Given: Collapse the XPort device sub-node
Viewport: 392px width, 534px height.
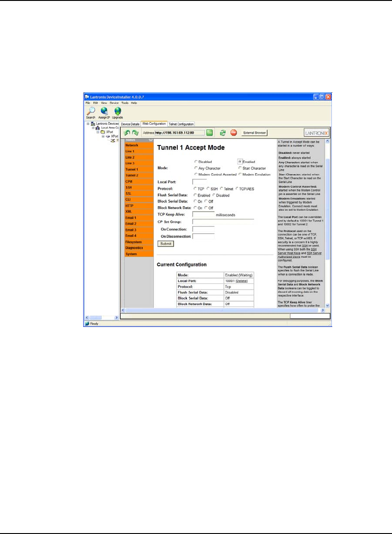Looking at the screenshot, I should 103,136.
